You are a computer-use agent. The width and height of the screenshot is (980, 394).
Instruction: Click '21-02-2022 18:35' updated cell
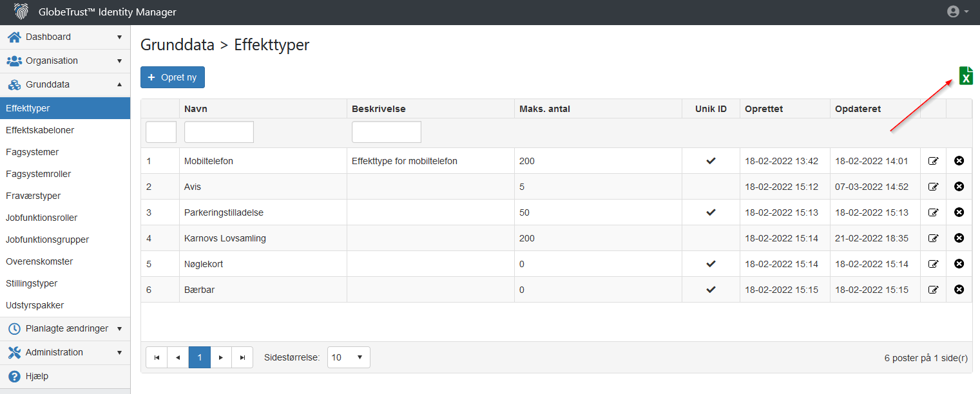point(875,238)
